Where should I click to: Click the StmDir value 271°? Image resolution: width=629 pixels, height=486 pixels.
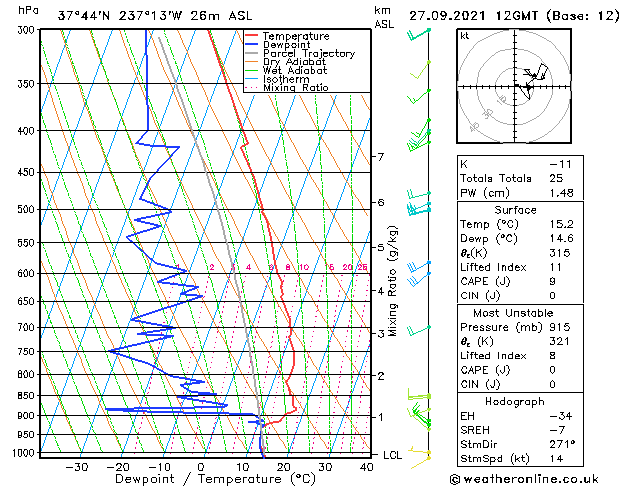562,445
